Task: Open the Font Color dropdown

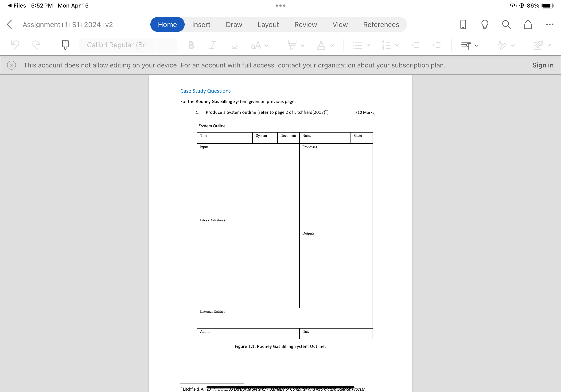Action: [332, 45]
